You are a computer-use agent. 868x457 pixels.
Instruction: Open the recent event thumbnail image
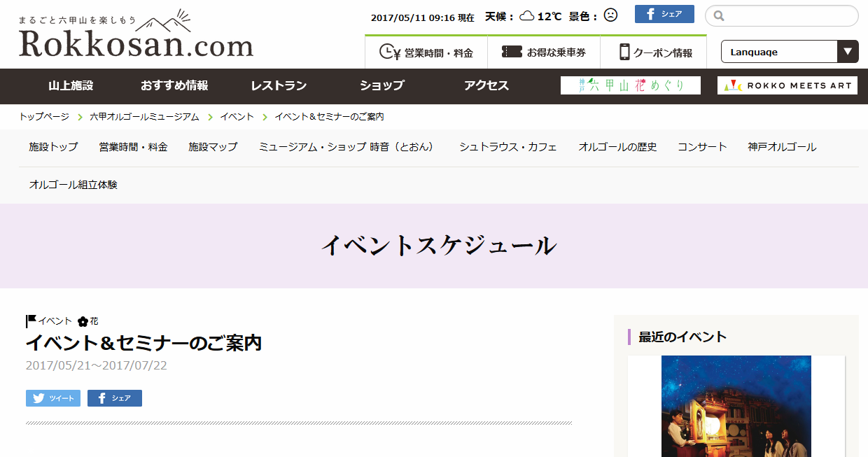click(x=736, y=406)
